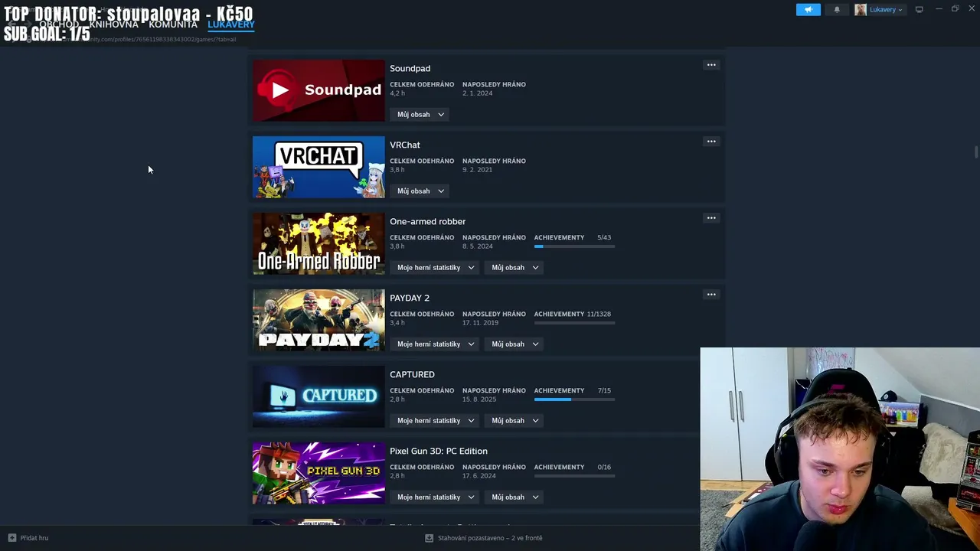Click Soundpad last played date 2. 1. 2024
Image resolution: width=980 pixels, height=551 pixels.
[477, 93]
